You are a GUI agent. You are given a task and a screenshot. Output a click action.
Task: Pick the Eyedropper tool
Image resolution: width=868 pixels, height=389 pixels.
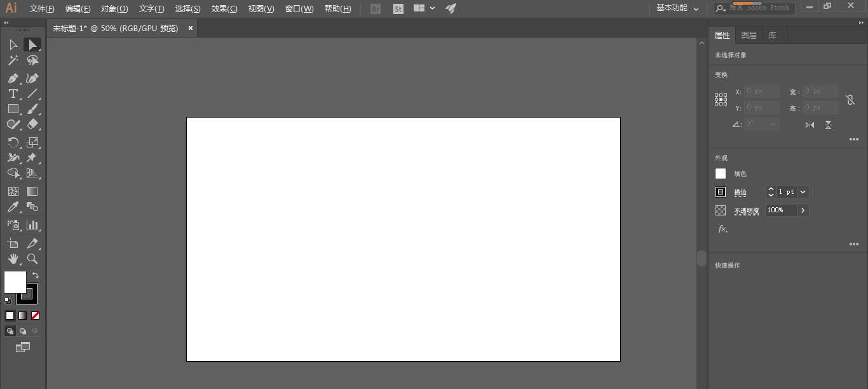(13, 207)
